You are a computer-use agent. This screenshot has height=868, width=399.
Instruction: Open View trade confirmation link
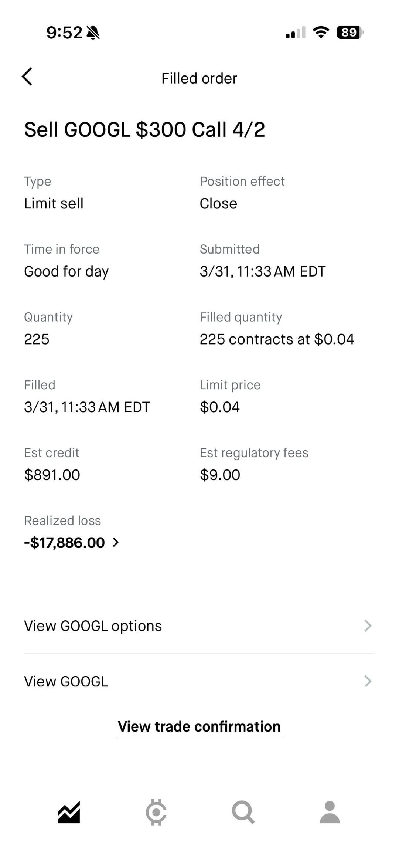[x=199, y=726]
